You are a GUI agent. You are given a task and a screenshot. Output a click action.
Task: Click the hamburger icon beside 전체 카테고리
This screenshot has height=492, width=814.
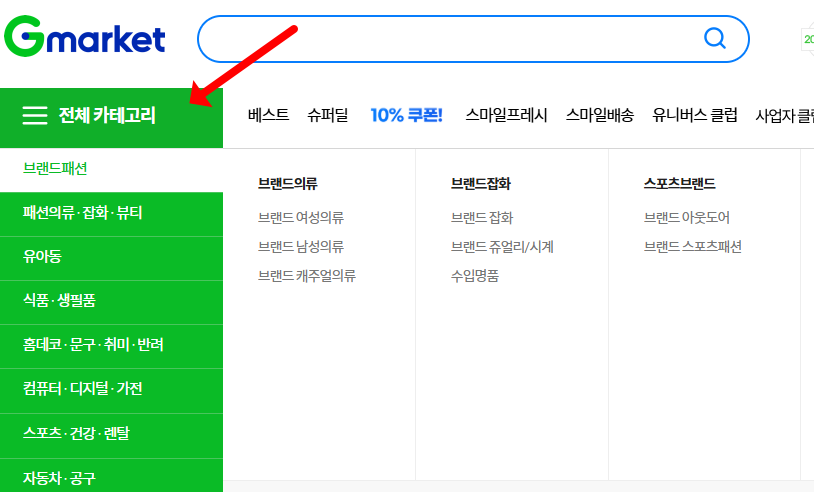(x=35, y=115)
